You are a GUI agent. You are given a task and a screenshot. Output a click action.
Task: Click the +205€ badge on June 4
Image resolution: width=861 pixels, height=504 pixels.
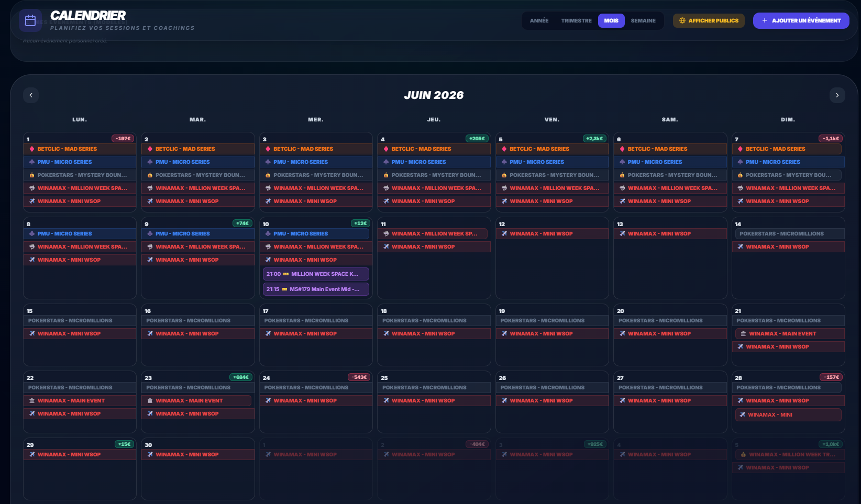477,139
